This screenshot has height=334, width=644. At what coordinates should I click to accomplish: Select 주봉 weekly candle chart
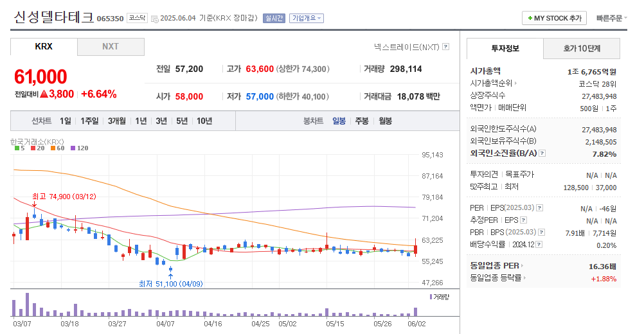(x=361, y=121)
